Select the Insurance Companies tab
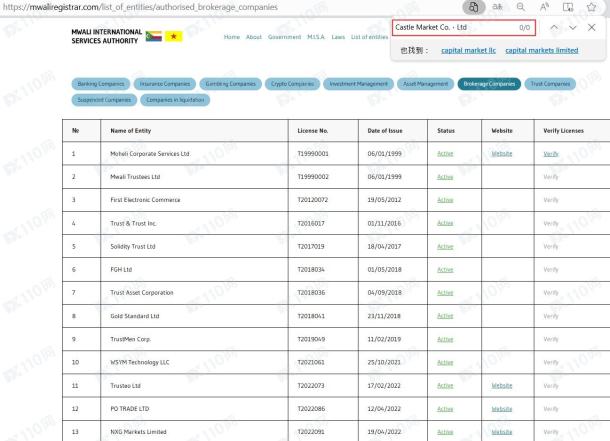The width and height of the screenshot is (610, 441). [x=165, y=84]
